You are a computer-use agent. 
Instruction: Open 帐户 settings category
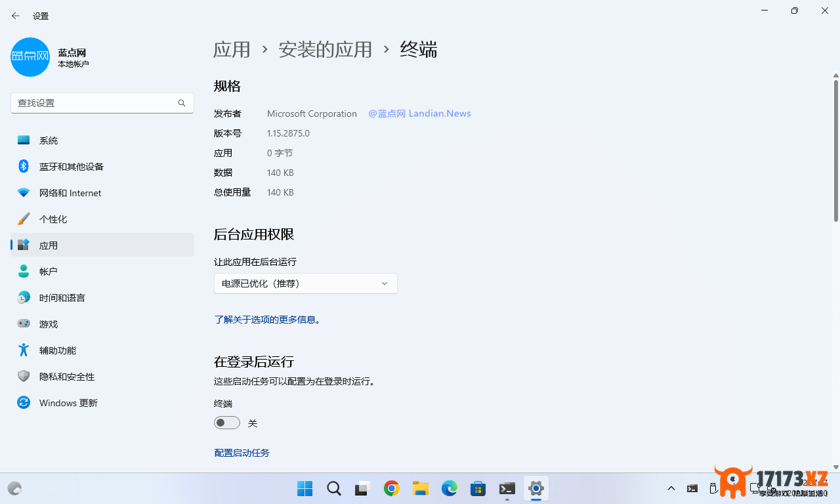(x=102, y=272)
